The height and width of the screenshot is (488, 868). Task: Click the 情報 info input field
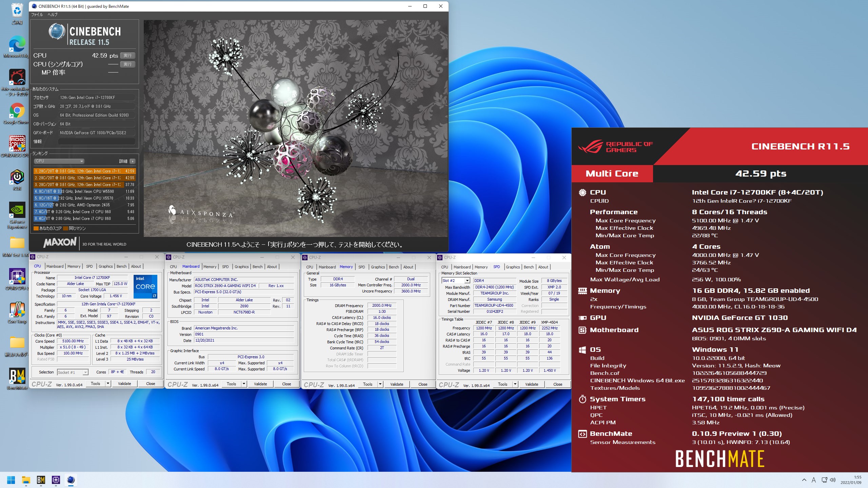click(97, 142)
